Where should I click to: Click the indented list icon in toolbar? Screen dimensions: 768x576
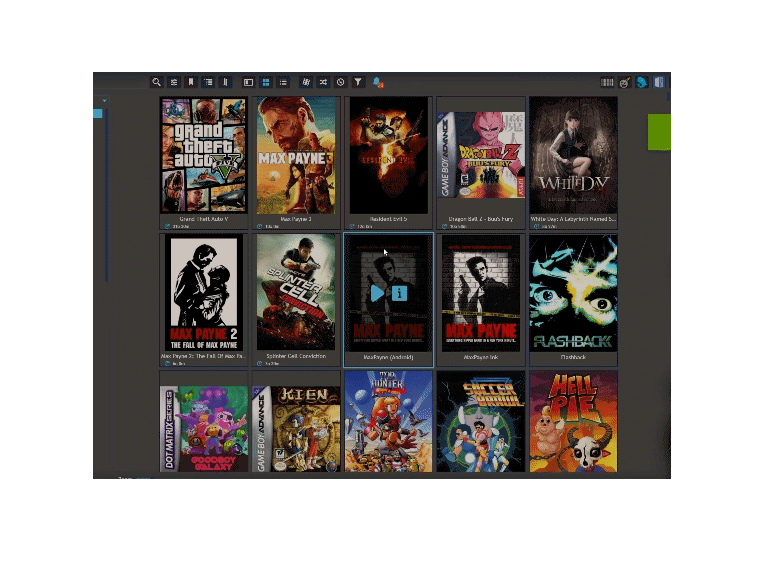coord(209,82)
